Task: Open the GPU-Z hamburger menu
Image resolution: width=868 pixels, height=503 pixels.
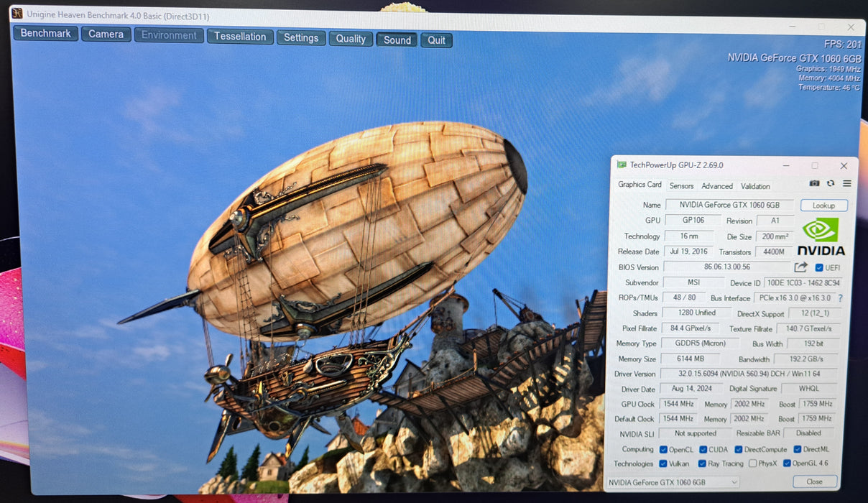Action: click(x=846, y=184)
